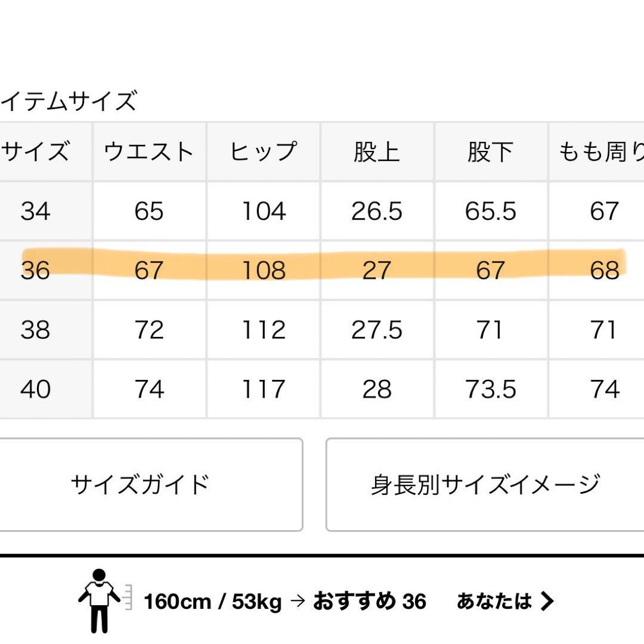The image size is (644, 644).
Task: Click the 股下 column header
Action: tap(491, 152)
